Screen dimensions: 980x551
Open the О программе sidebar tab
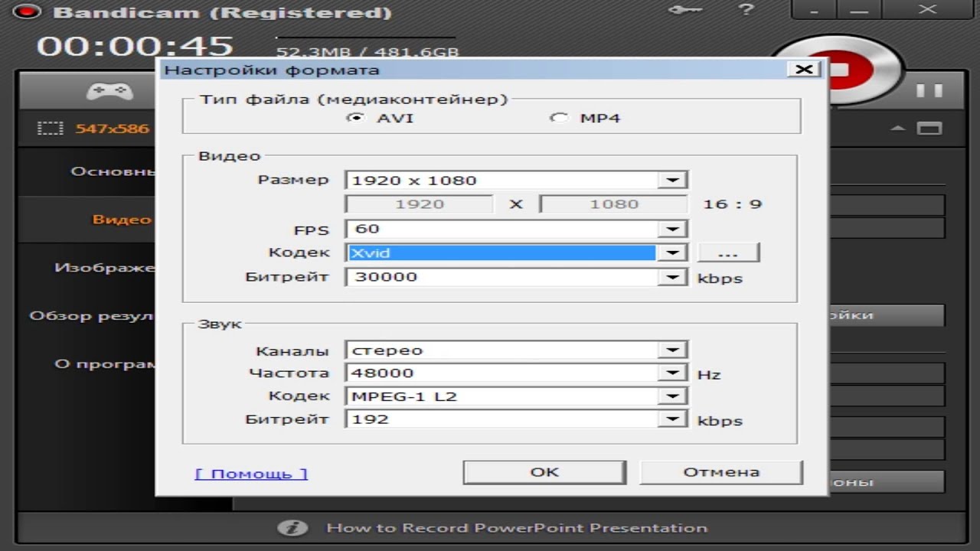click(86, 364)
